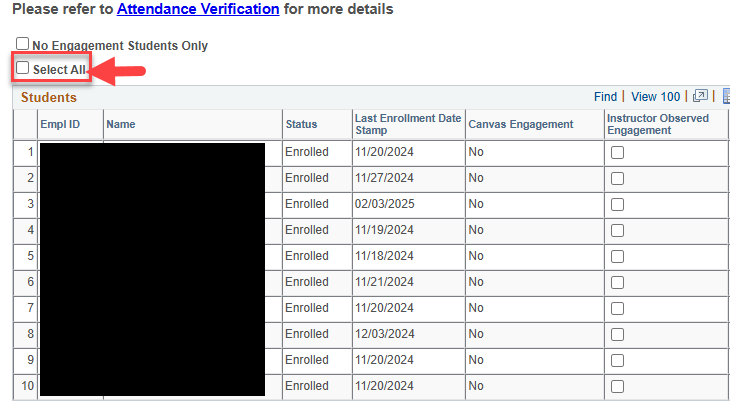Check Instructor Observed Engagement for row 8
This screenshot has height=404, width=730.
coord(617,335)
